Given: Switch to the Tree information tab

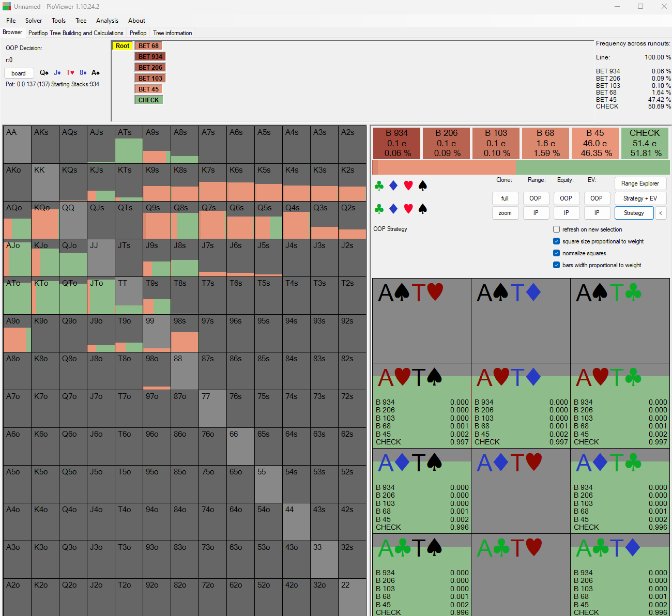Looking at the screenshot, I should click(x=172, y=33).
